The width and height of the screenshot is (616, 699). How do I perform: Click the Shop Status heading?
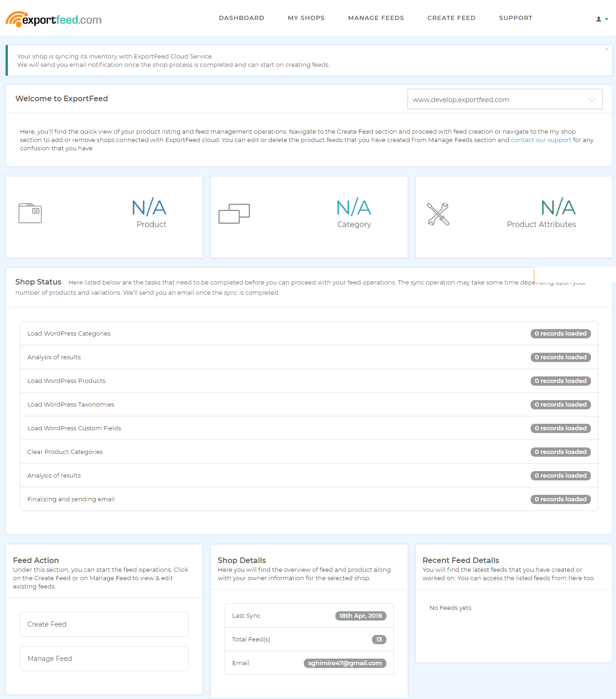pyautogui.click(x=38, y=282)
